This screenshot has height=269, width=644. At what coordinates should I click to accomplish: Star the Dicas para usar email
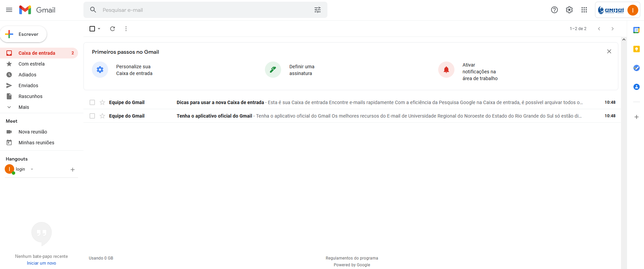point(102,102)
